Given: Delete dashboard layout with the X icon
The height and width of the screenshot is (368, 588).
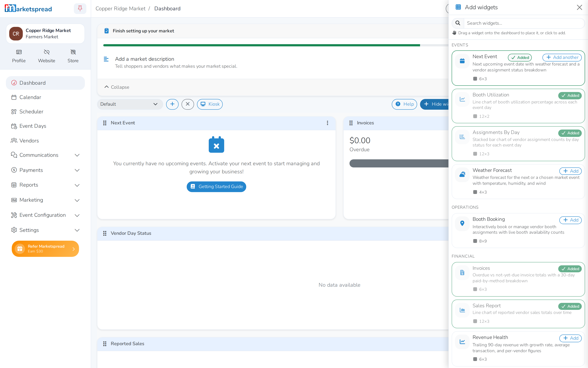Looking at the screenshot, I should click(188, 104).
